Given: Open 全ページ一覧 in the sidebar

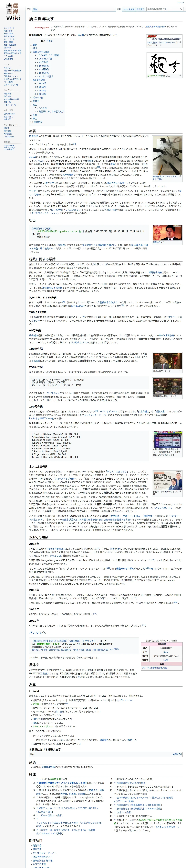Looking at the screenshot, I should (x=9, y=39).
